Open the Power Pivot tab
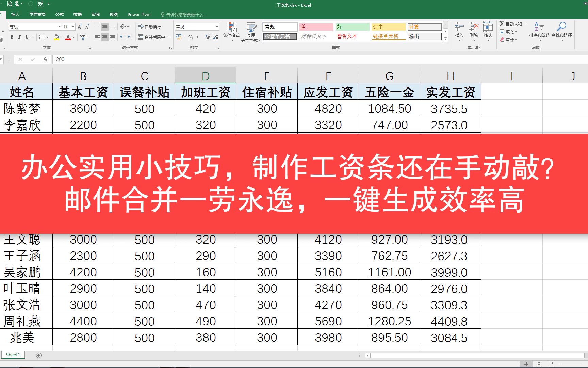This screenshot has width=588, height=368. pos(139,15)
